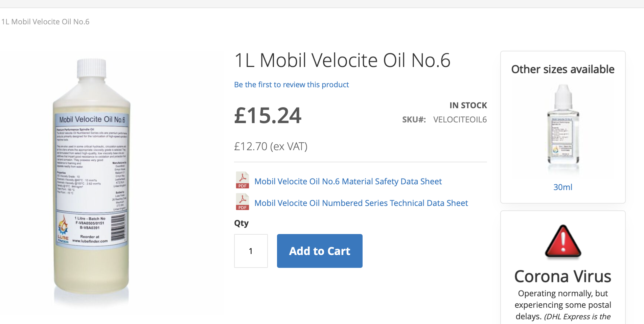
Task: Click the white cap of the 1L bottle
Action: (x=92, y=68)
